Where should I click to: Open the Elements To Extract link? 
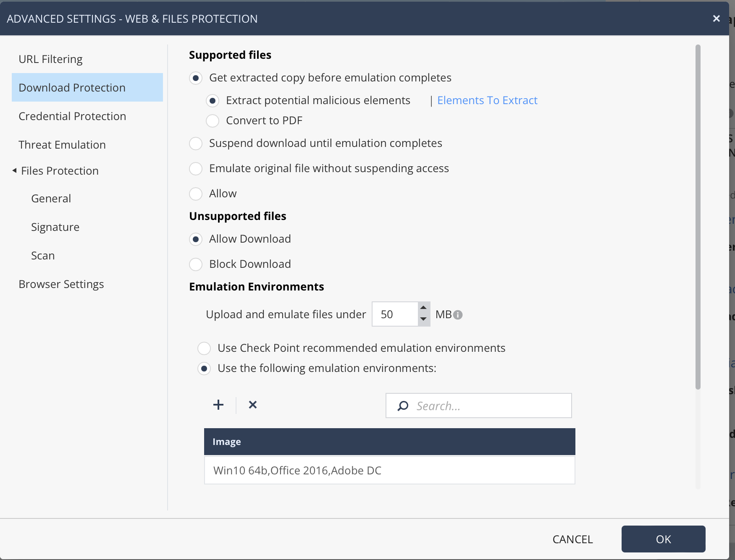tap(487, 100)
